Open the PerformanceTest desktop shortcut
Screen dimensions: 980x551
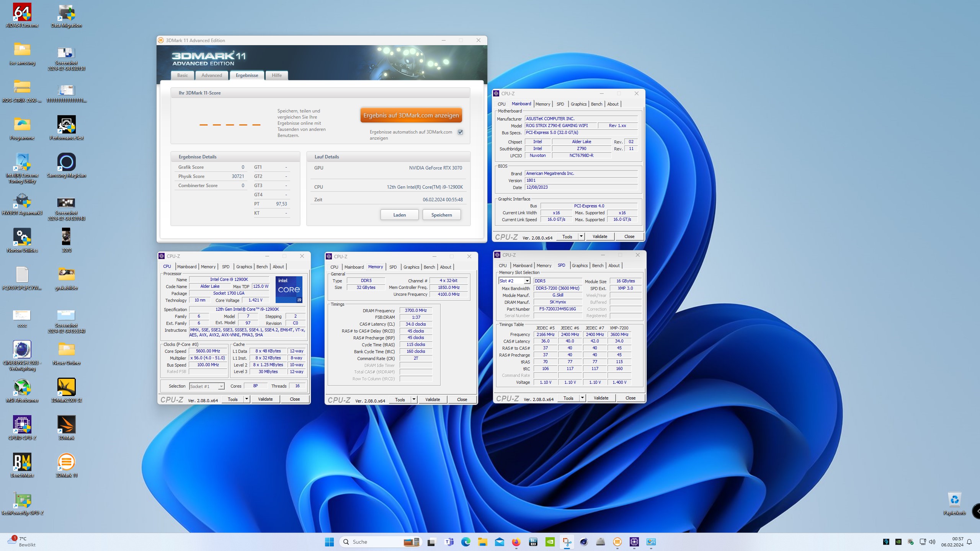click(x=66, y=128)
